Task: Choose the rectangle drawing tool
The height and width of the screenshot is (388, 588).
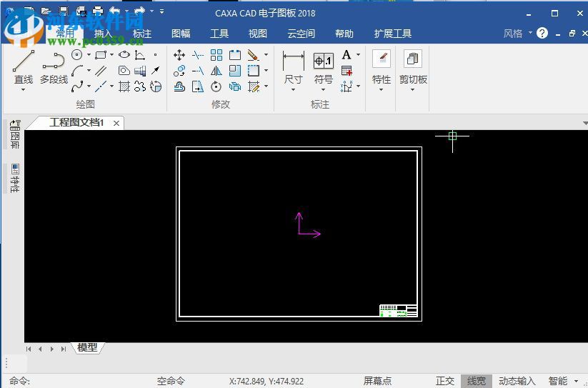Action: (x=101, y=55)
